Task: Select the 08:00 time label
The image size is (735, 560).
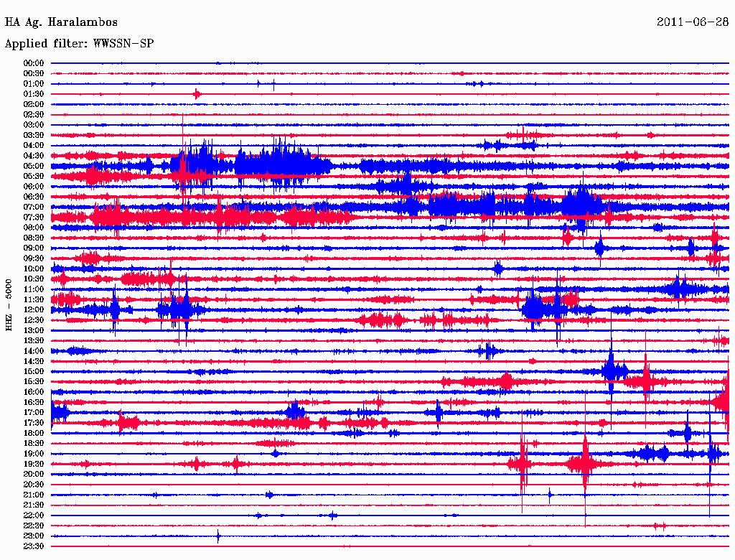Action: tap(34, 228)
